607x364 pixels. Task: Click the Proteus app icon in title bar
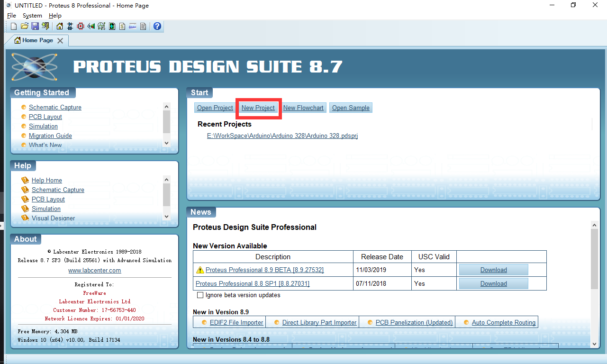coord(9,5)
